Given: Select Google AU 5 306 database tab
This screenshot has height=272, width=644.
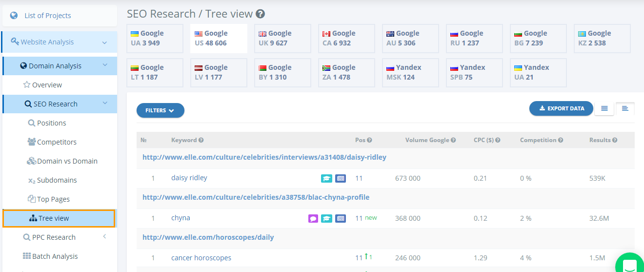Looking at the screenshot, I should 410,39.
